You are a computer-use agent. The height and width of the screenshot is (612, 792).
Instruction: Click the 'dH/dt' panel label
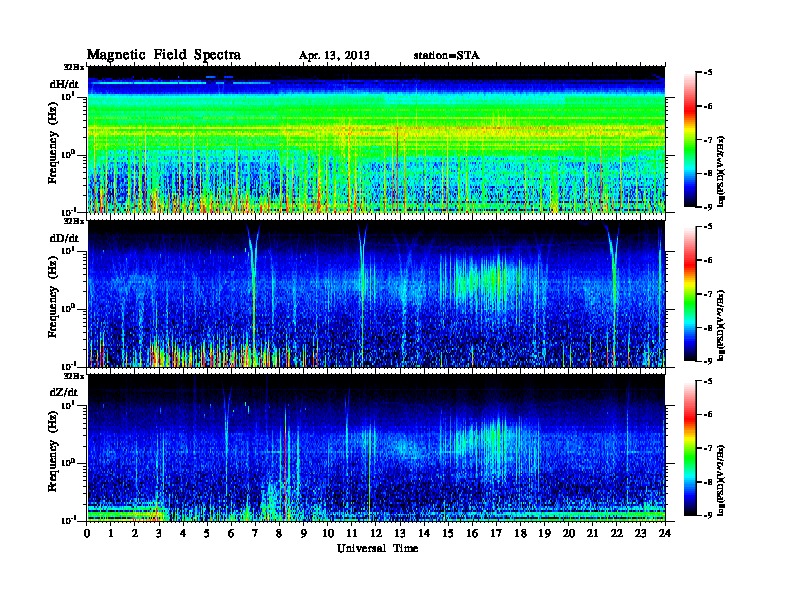[64, 84]
